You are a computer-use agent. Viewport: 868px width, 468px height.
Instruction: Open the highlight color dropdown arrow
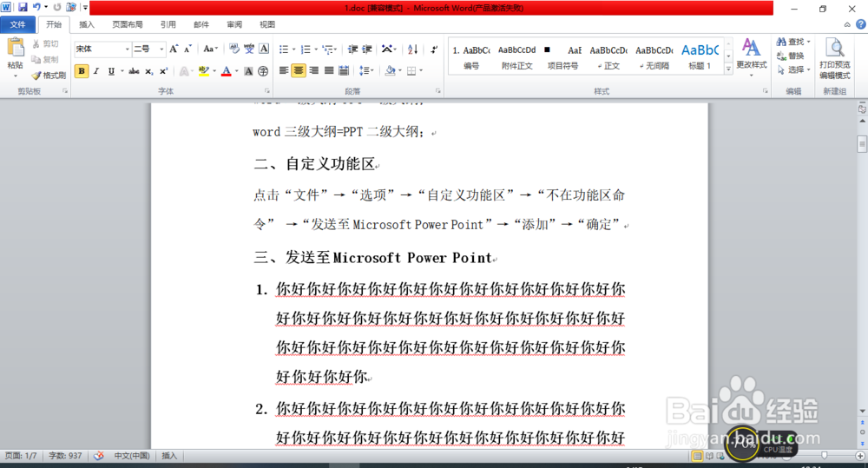[x=214, y=71]
